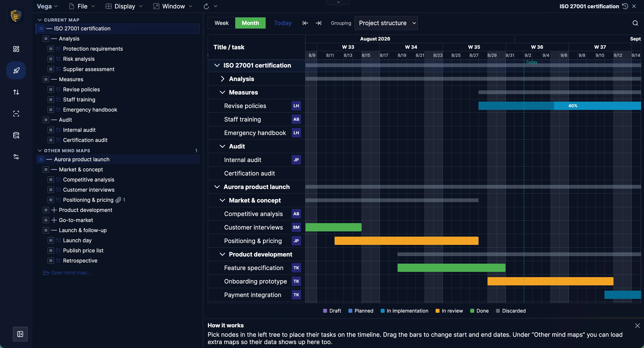Screen dimensions: 644x348
Task: Click the LH avatar on Revise policies
Action: click(296, 106)
